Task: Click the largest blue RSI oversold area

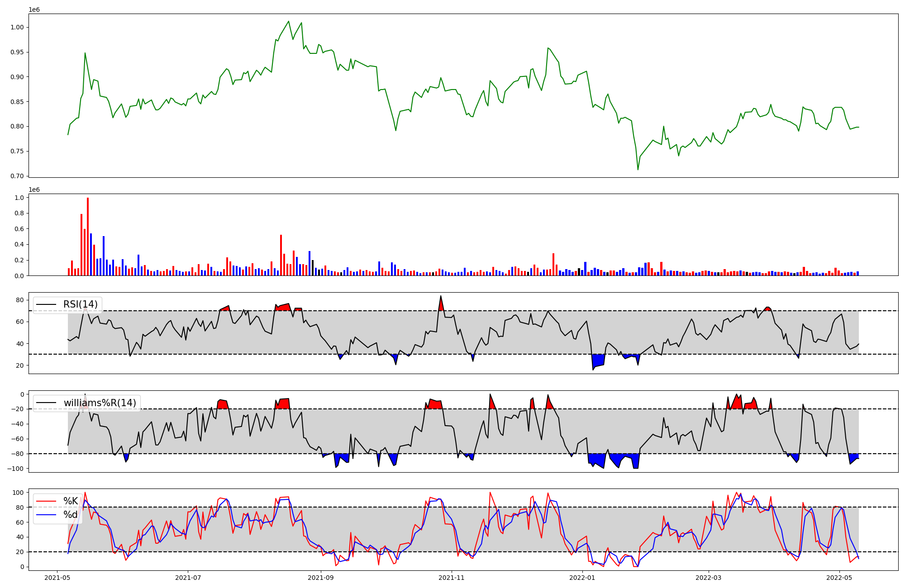Action: [598, 360]
